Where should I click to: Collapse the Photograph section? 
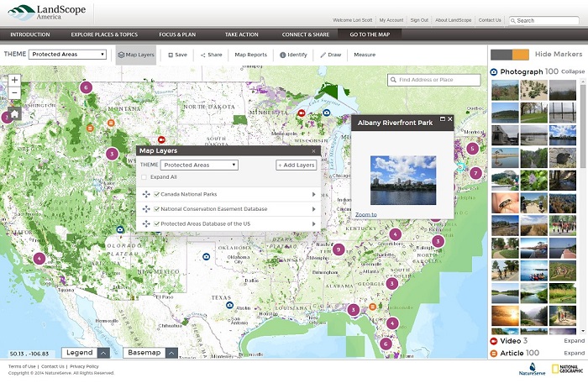click(573, 71)
